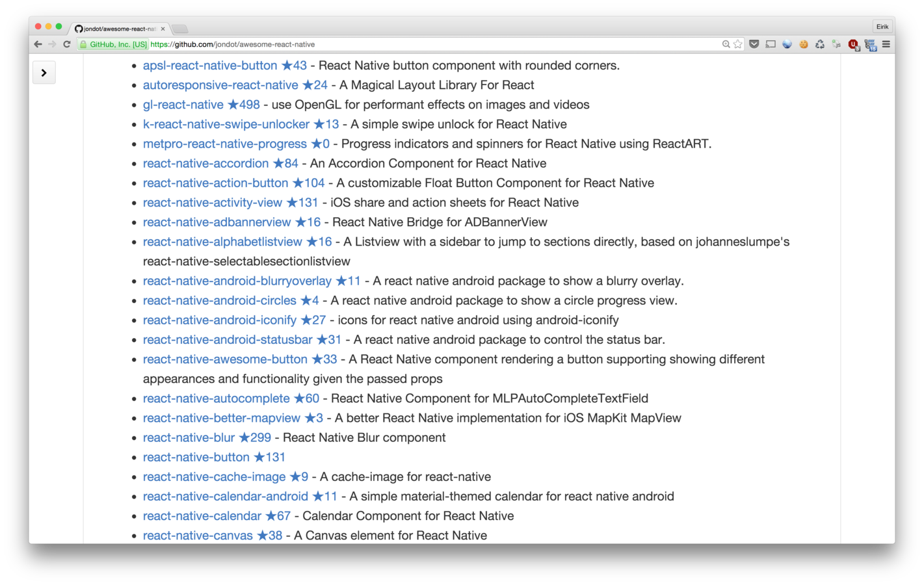Click text 'A Canvas element for React Native'
This screenshot has height=585, width=924.
click(390, 535)
